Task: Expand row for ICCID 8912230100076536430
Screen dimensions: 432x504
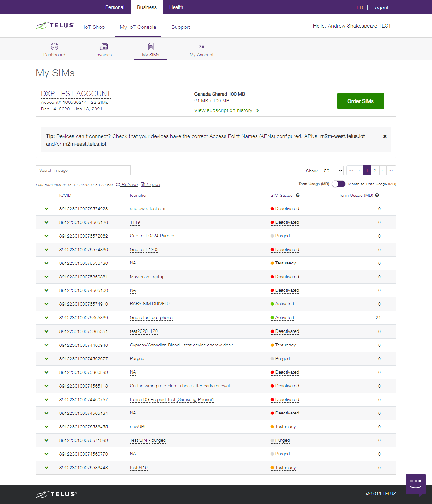Action: [46, 263]
